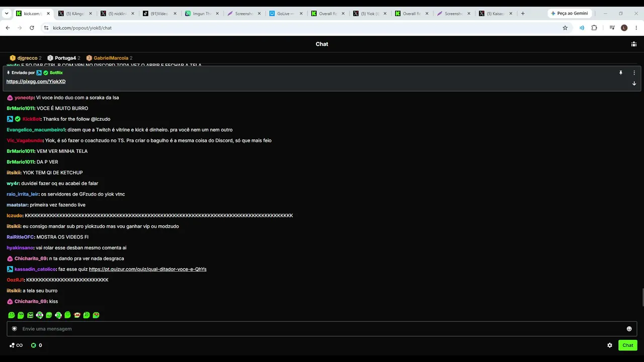
Task: Open the Chrome extensions puzzle icon
Action: pos(594,28)
